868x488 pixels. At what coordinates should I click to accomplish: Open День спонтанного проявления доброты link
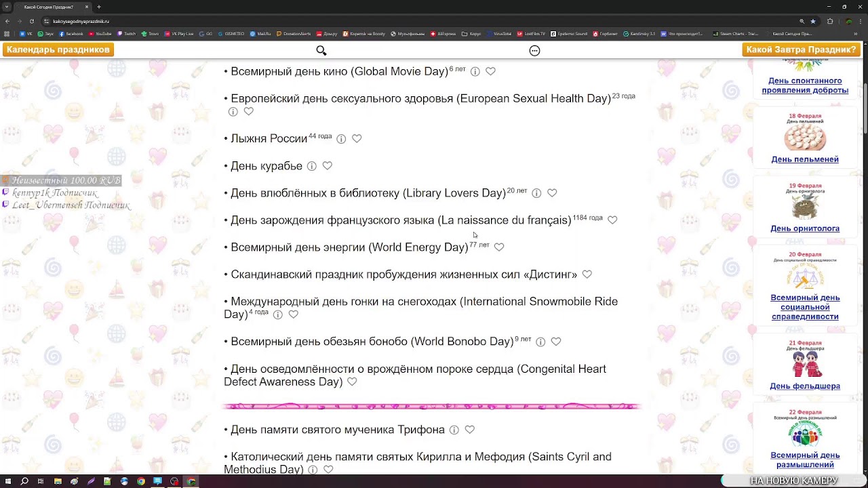(x=805, y=85)
